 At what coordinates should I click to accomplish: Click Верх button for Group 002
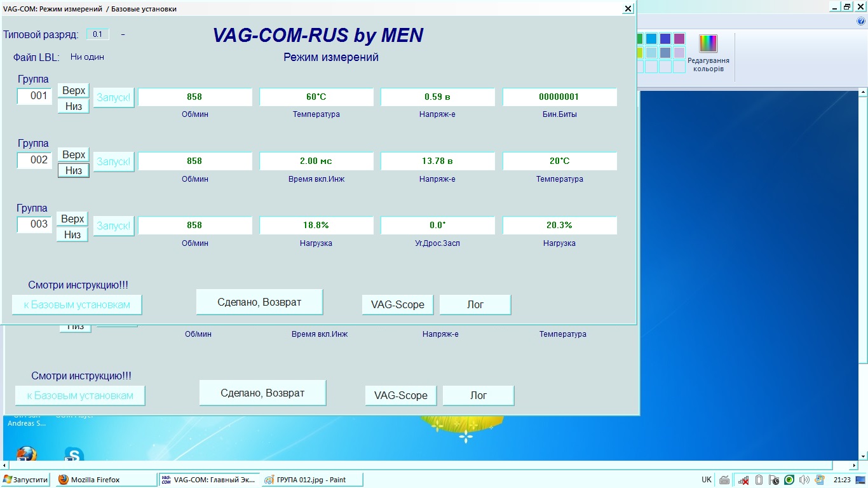[74, 155]
